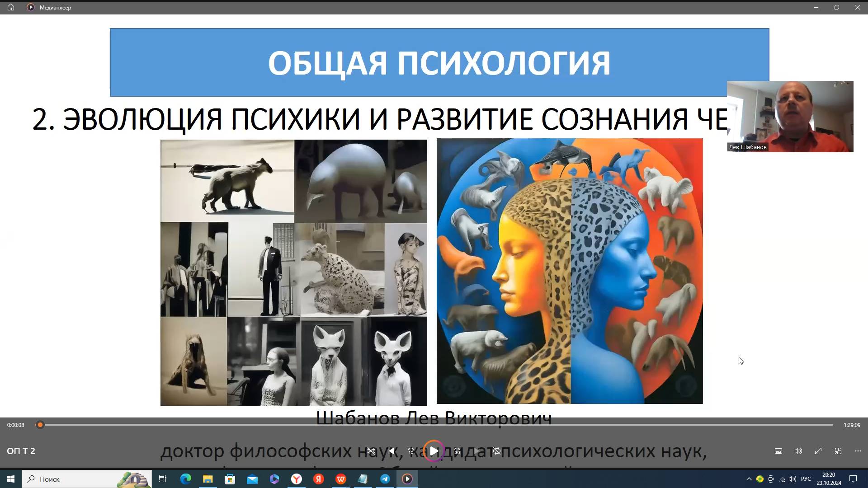Open the More options menu with three dots

(x=857, y=450)
